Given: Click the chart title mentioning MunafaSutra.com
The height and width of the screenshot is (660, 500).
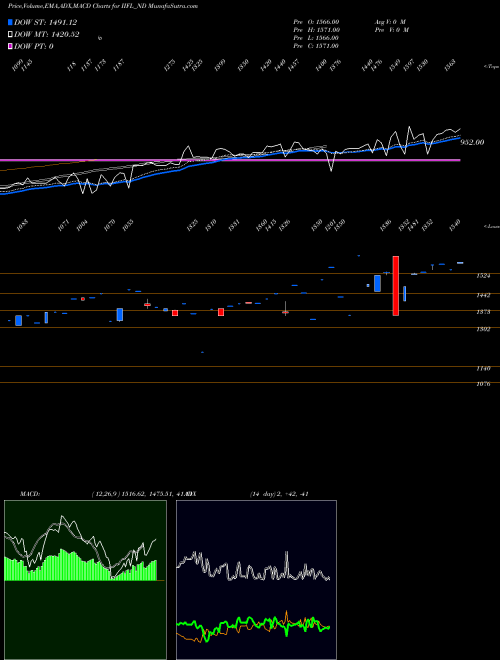Looking at the screenshot, I should [x=103, y=6].
